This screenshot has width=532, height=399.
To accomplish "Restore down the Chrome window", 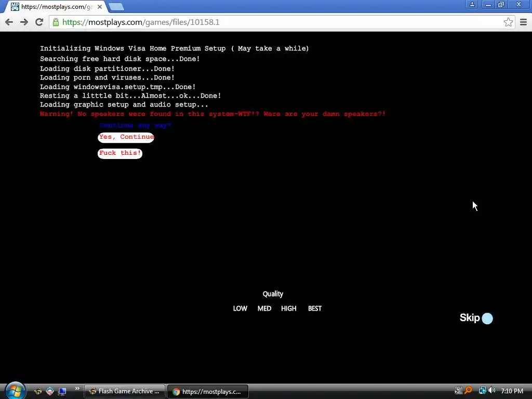I will [501, 4].
